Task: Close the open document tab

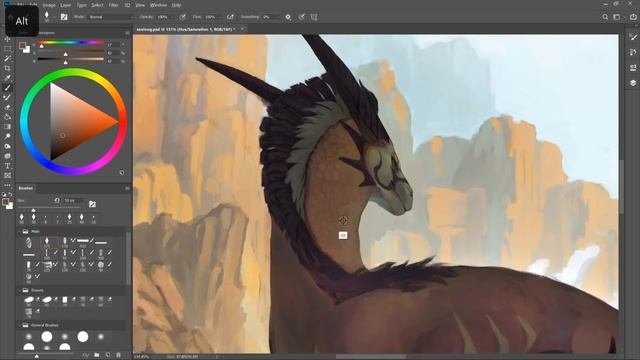Action: [x=242, y=29]
